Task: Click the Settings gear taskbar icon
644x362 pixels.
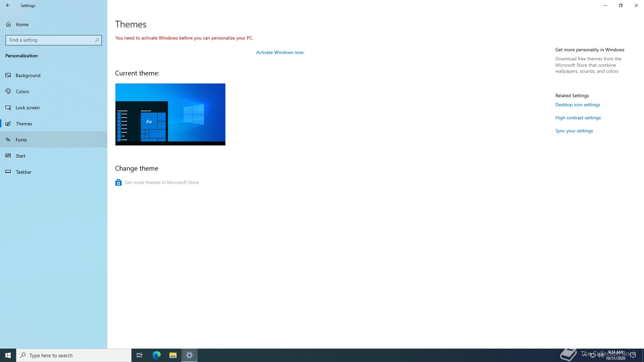Action: (x=190, y=355)
